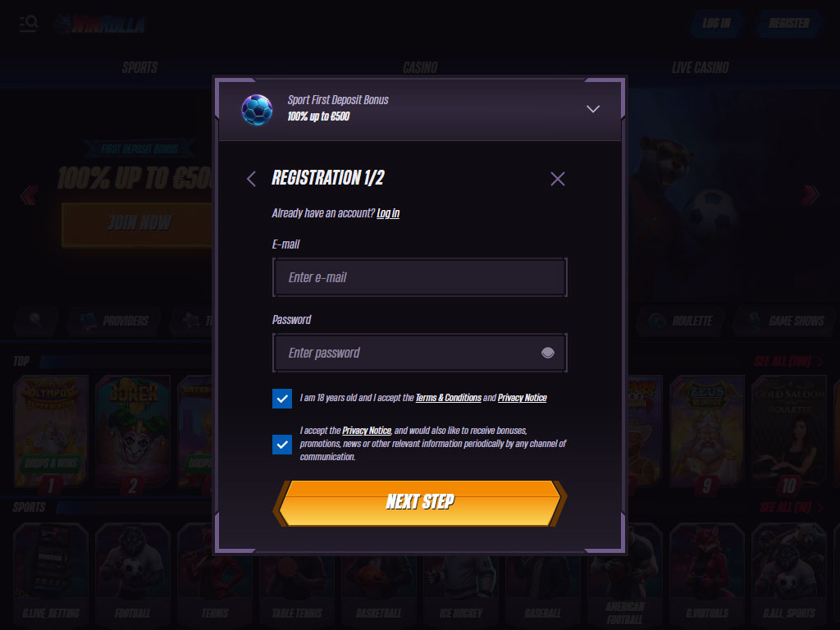
Task: Go to next banner slide arrow
Action: (x=810, y=195)
